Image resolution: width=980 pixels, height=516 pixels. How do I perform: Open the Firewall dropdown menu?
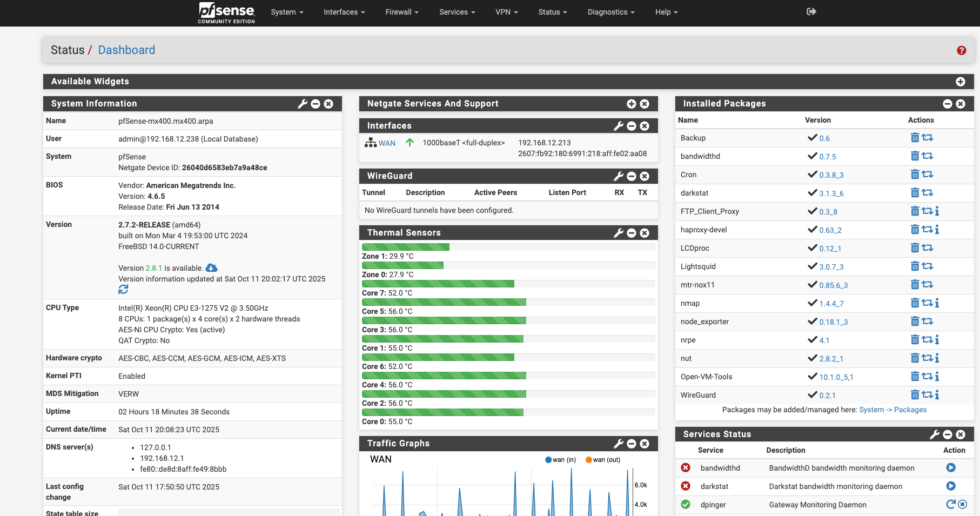point(401,12)
